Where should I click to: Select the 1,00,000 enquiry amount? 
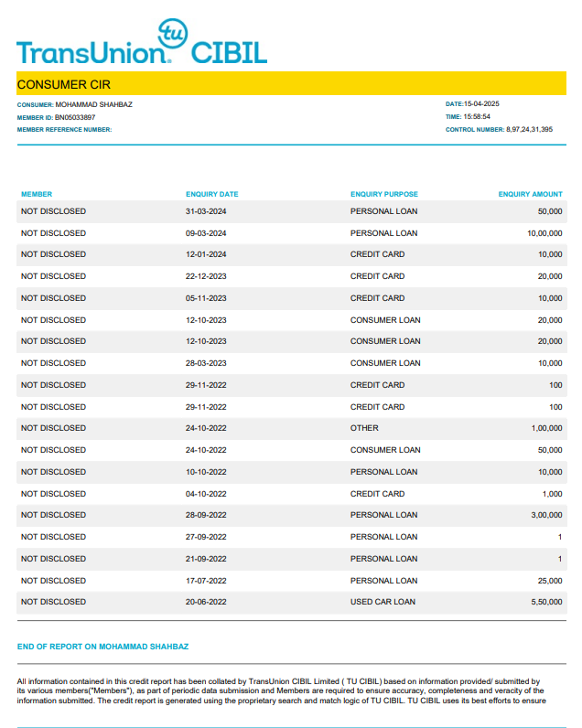546,428
